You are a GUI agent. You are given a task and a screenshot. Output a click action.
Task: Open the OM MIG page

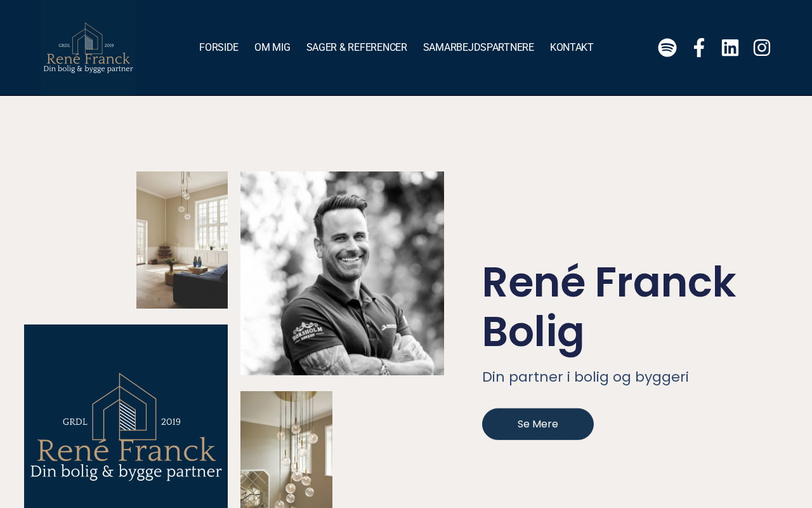tap(272, 48)
